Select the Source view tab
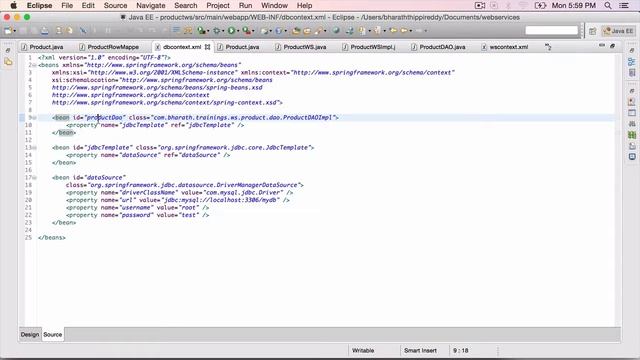The width and height of the screenshot is (640, 360). pyautogui.click(x=53, y=334)
